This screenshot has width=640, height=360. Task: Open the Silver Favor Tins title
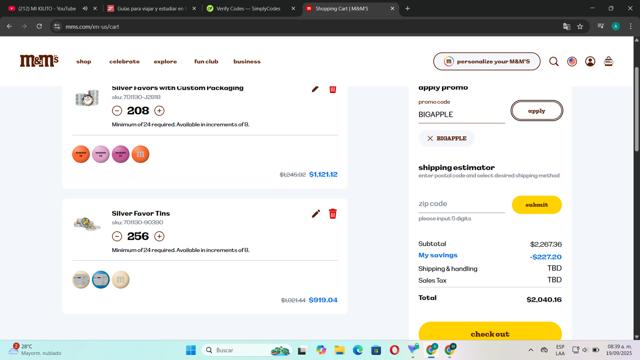pos(141,213)
